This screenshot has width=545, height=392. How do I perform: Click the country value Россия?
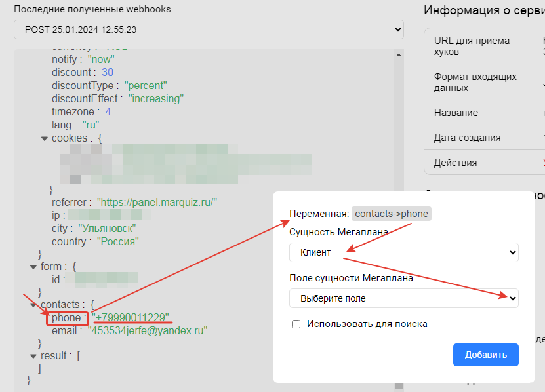click(x=118, y=242)
